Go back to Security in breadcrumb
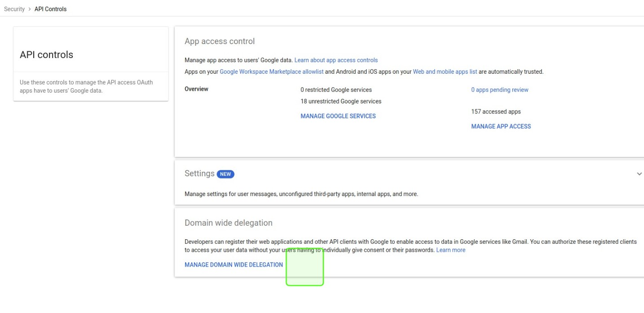Screen dimensions: 644x313 14,9
